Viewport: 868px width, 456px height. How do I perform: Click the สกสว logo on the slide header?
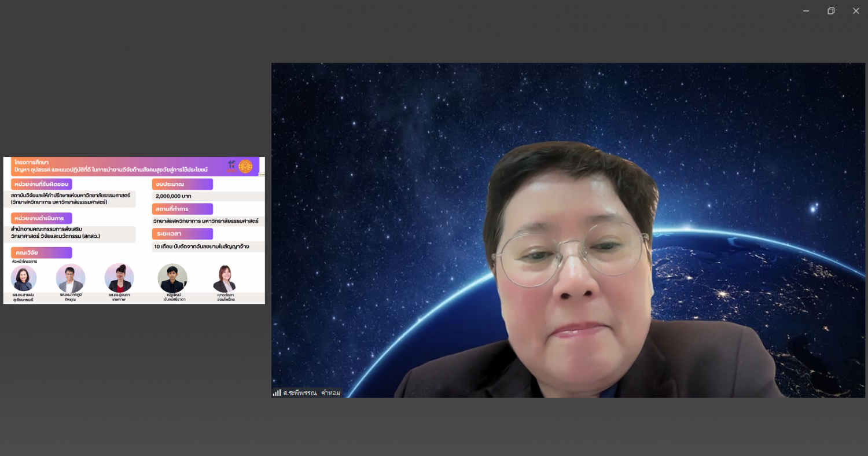pyautogui.click(x=231, y=166)
